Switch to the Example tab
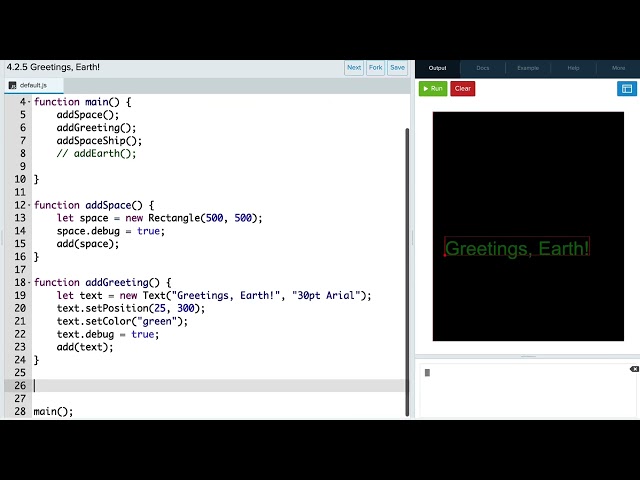Screen dimensions: 640x480 (528, 68)
